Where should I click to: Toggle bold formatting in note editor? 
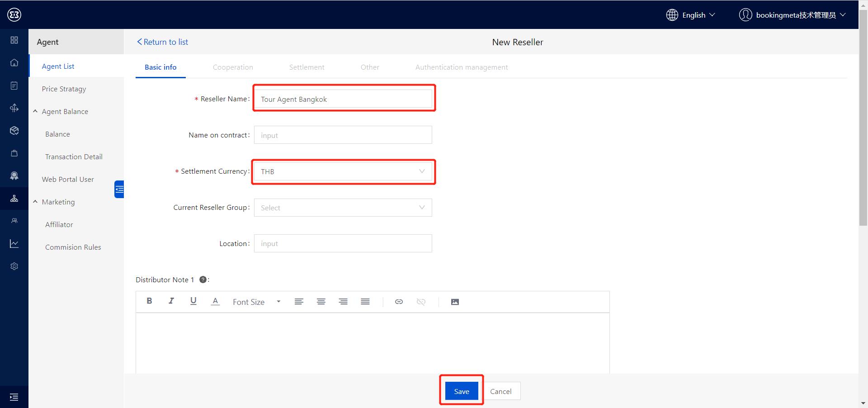pos(149,301)
